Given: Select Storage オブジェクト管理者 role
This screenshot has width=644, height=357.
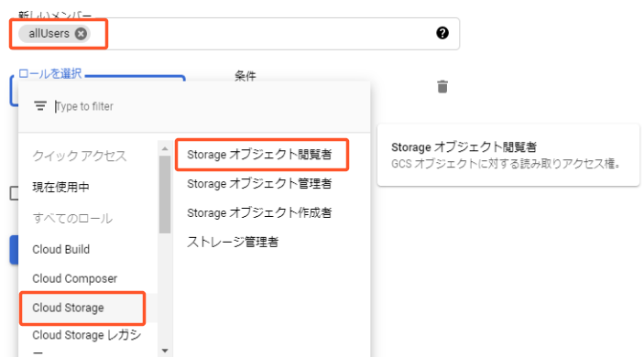Looking at the screenshot, I should [259, 184].
